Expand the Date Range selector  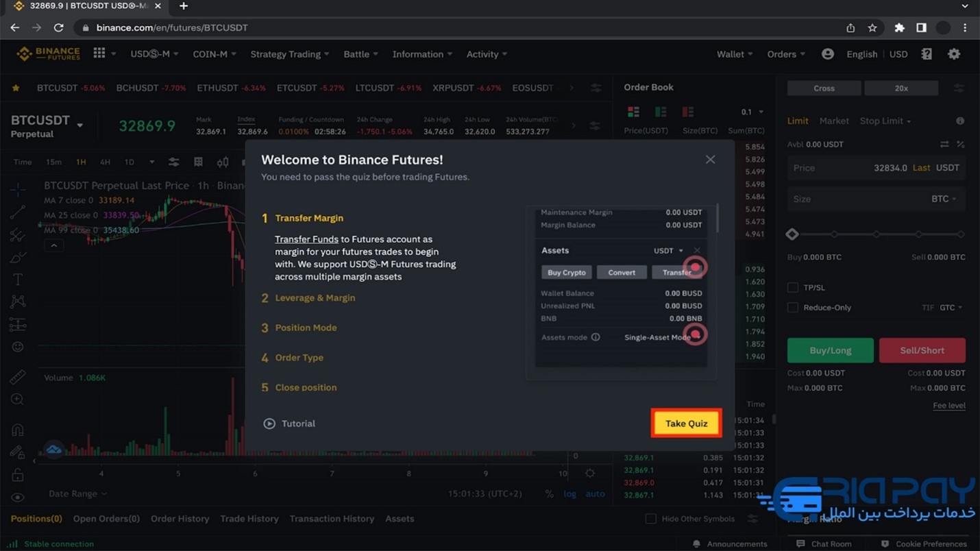click(x=77, y=493)
